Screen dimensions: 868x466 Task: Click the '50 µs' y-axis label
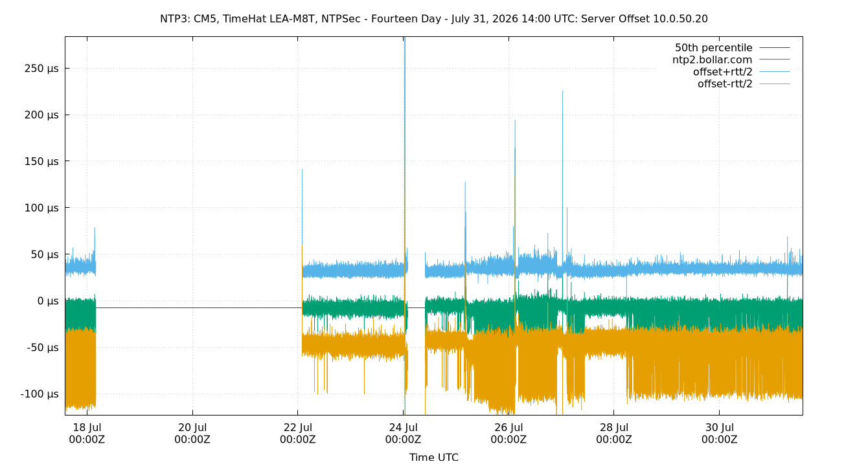pos(45,254)
